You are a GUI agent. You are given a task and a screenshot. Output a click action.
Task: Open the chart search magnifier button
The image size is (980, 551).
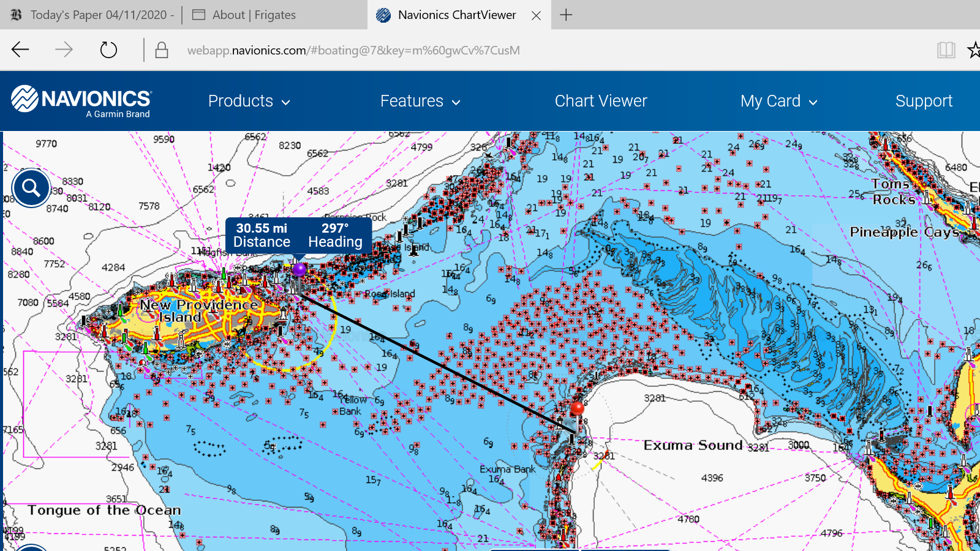pos(31,188)
